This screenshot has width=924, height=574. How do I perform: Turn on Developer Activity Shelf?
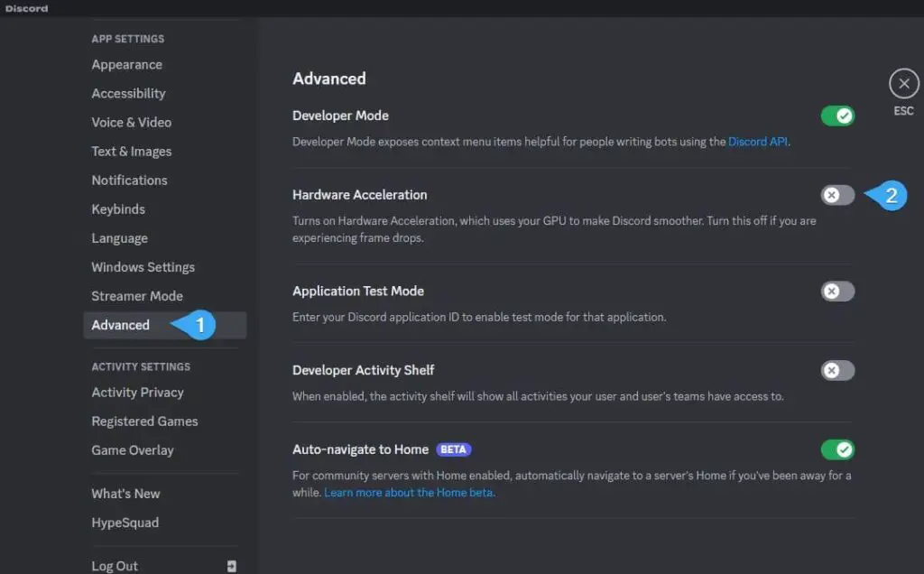(x=836, y=370)
